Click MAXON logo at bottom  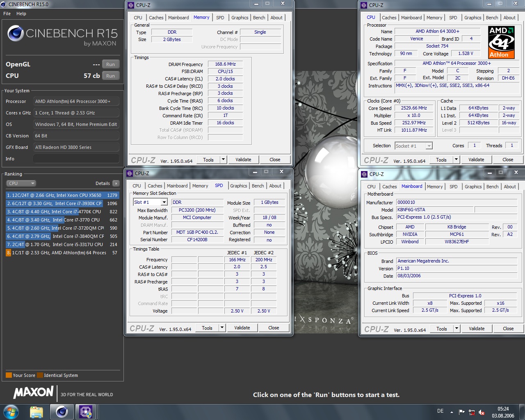pos(34,393)
